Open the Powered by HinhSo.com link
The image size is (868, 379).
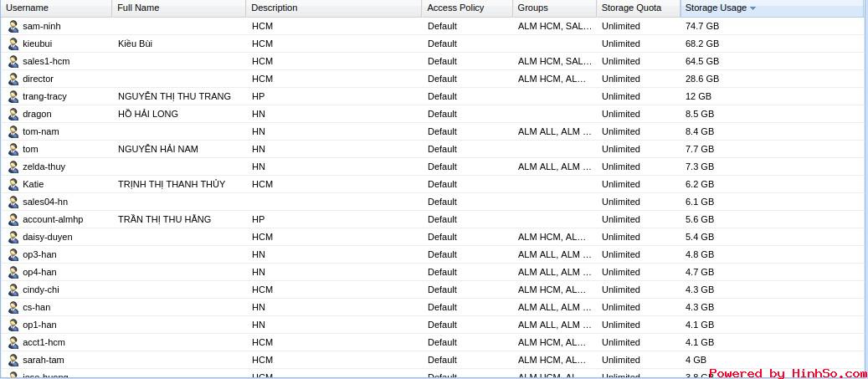coord(788,373)
